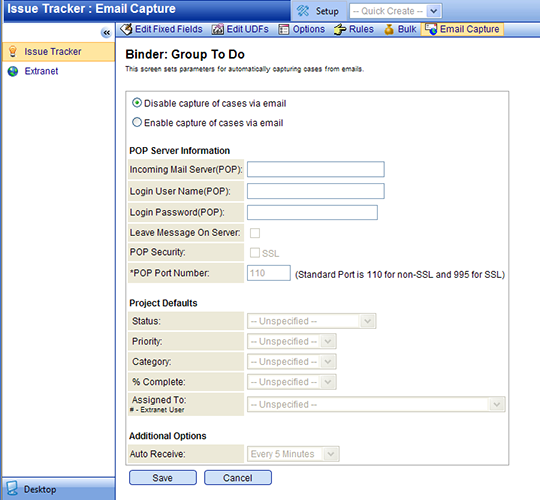Viewport: 540px width, 500px height.
Task: Click the Options list icon
Action: click(x=283, y=30)
